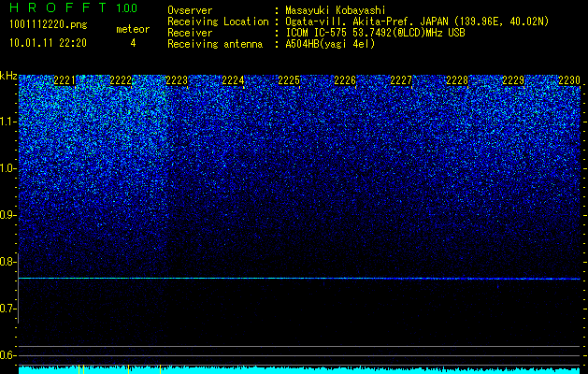Image resolution: width=588 pixels, height=374 pixels.
Task: Click the 2230 time marker
Action: 569,80
